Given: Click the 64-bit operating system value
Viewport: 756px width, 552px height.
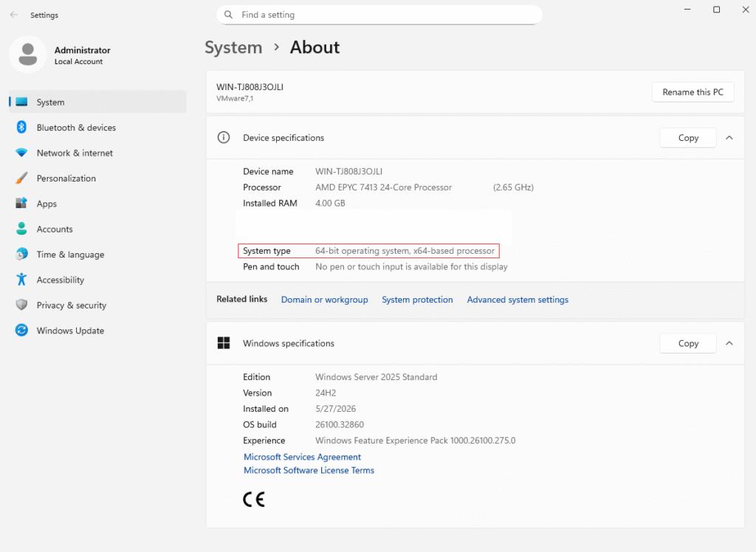Looking at the screenshot, I should (405, 251).
